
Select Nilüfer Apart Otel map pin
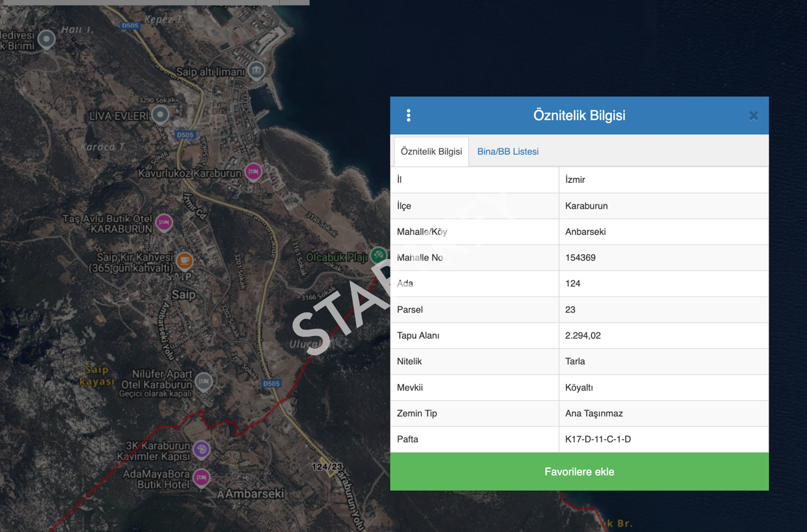coord(203,381)
